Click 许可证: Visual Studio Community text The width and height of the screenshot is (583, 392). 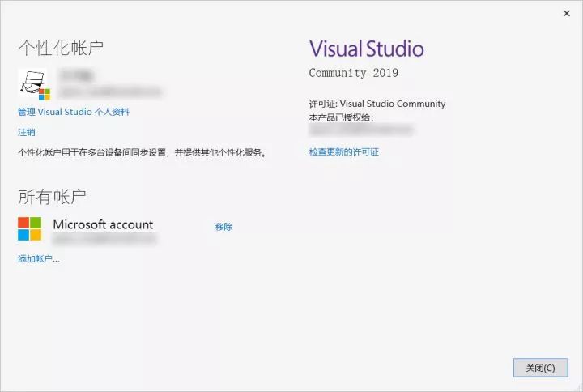[x=377, y=104]
